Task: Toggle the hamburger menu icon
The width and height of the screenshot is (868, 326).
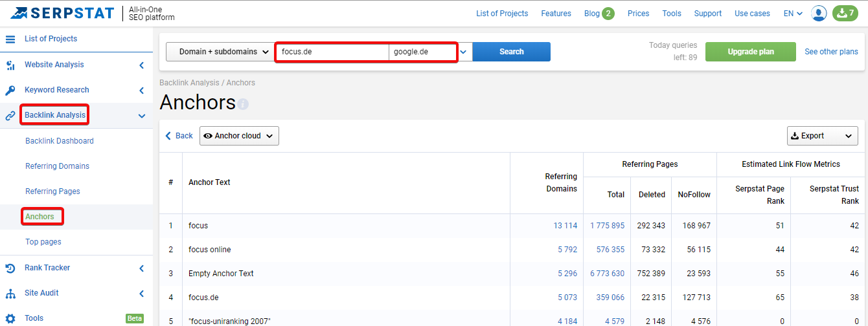Action: (10, 39)
